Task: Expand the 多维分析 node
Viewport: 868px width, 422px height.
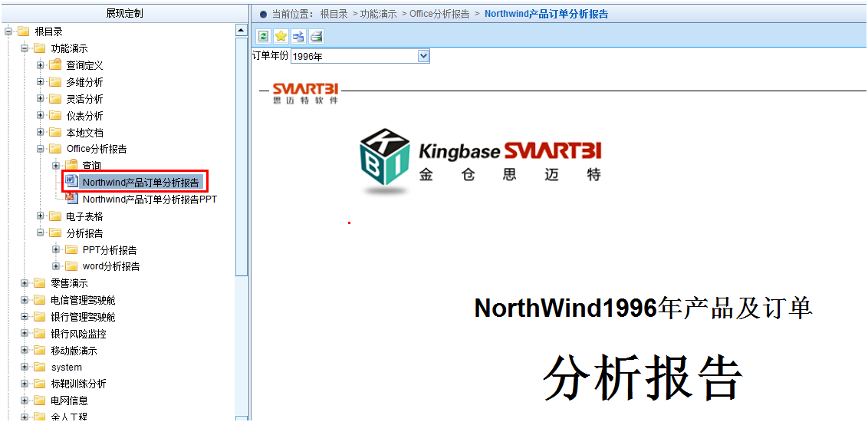Action: click(x=41, y=83)
